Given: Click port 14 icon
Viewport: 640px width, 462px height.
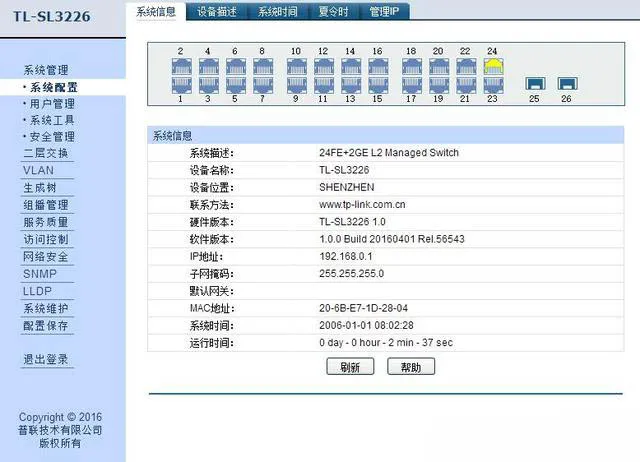Looking at the screenshot, I should coord(351,66).
